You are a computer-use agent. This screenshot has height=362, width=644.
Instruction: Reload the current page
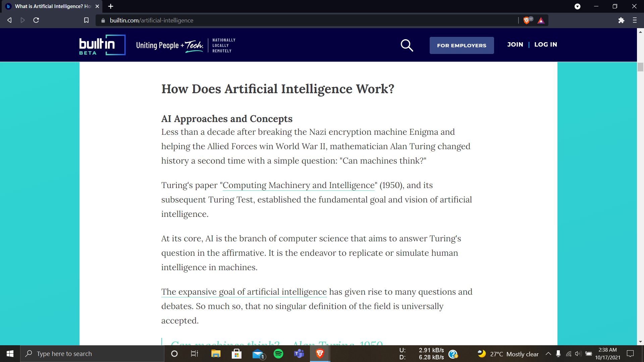tap(36, 20)
